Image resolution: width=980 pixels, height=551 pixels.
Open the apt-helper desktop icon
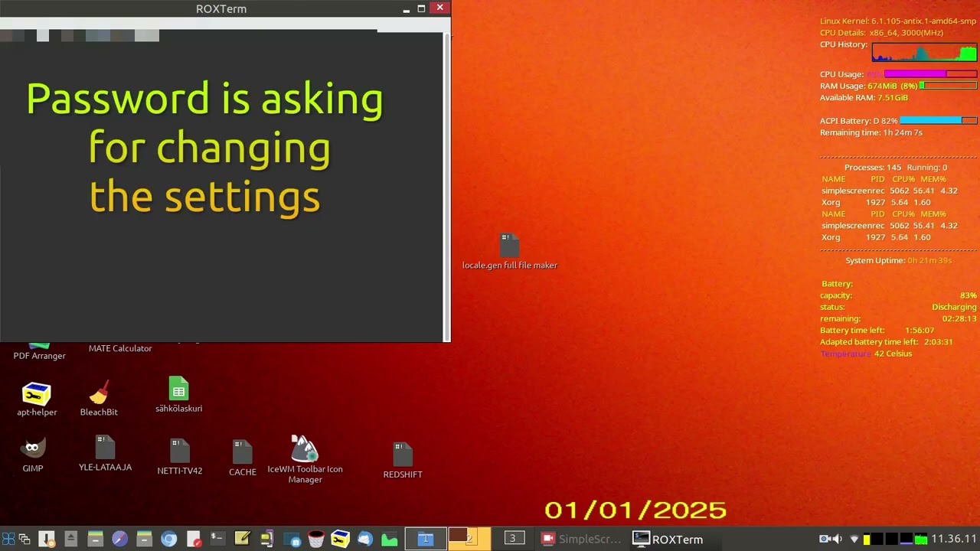[x=37, y=400]
